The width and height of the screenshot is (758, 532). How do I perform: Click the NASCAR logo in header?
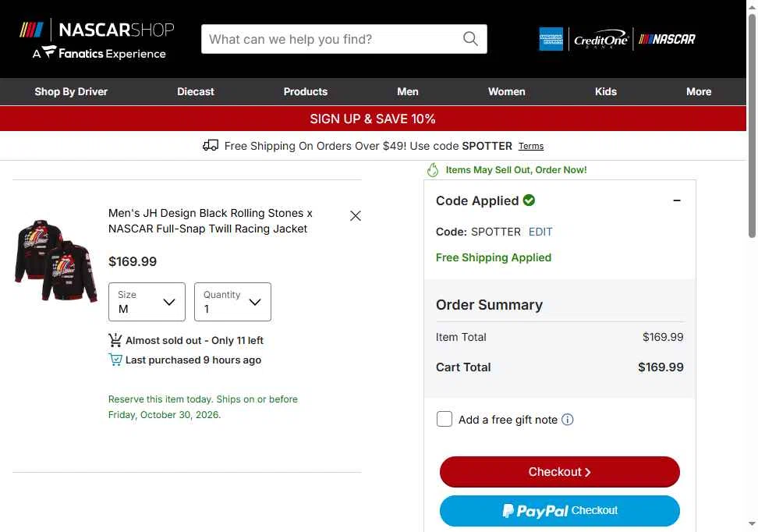[x=667, y=39]
